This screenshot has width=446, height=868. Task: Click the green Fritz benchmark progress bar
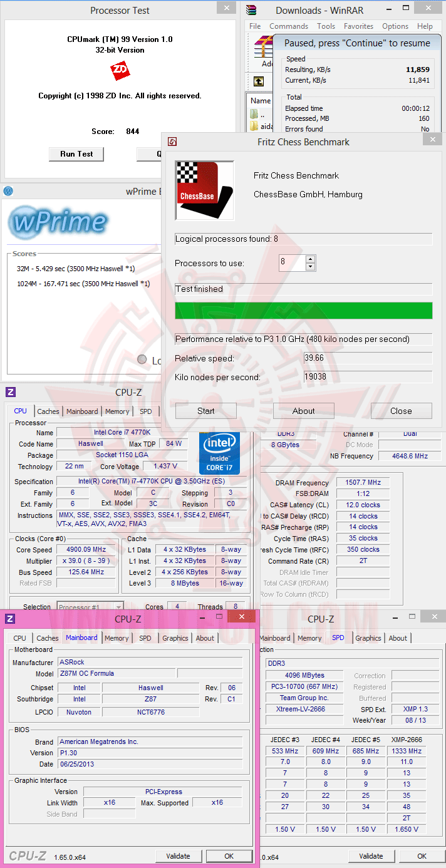point(304,311)
